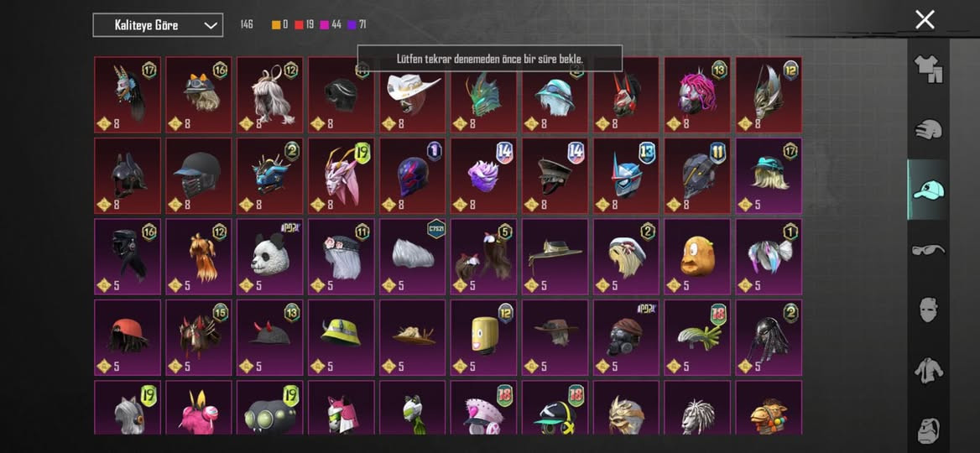Open the backpack category icon
The width and height of the screenshot is (980, 453).
[x=928, y=430]
